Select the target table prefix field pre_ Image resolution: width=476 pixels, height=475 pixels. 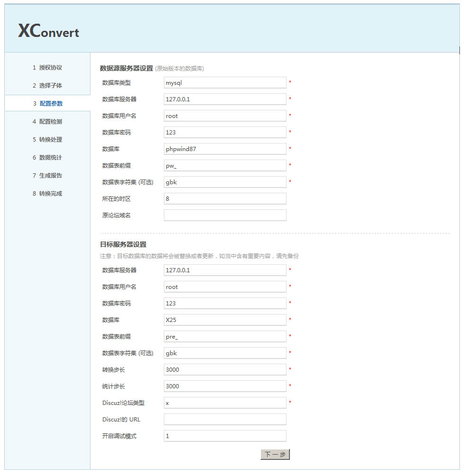click(225, 337)
